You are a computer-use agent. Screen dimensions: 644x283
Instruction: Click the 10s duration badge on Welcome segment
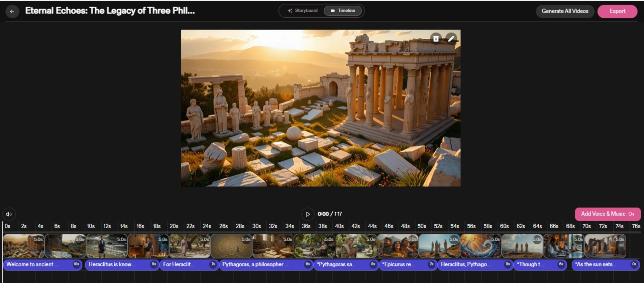[76, 264]
